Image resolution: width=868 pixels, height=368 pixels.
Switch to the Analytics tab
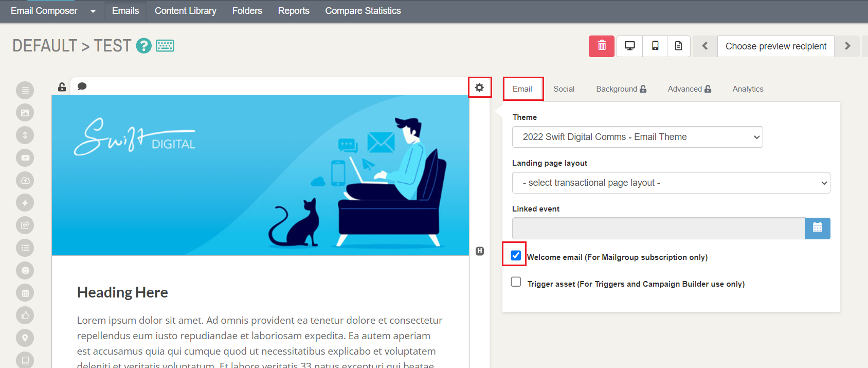(x=748, y=89)
